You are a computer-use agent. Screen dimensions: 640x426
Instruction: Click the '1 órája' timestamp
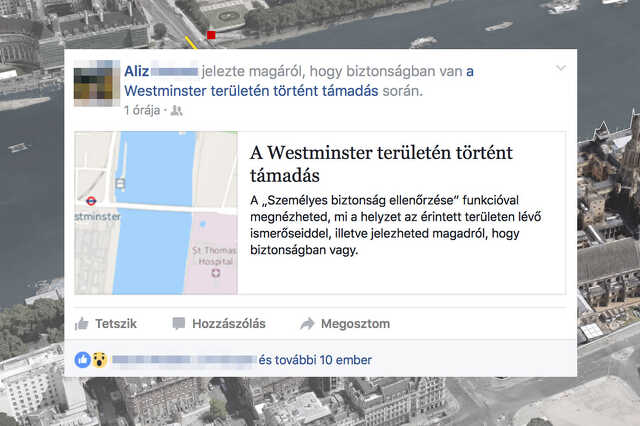pos(142,110)
